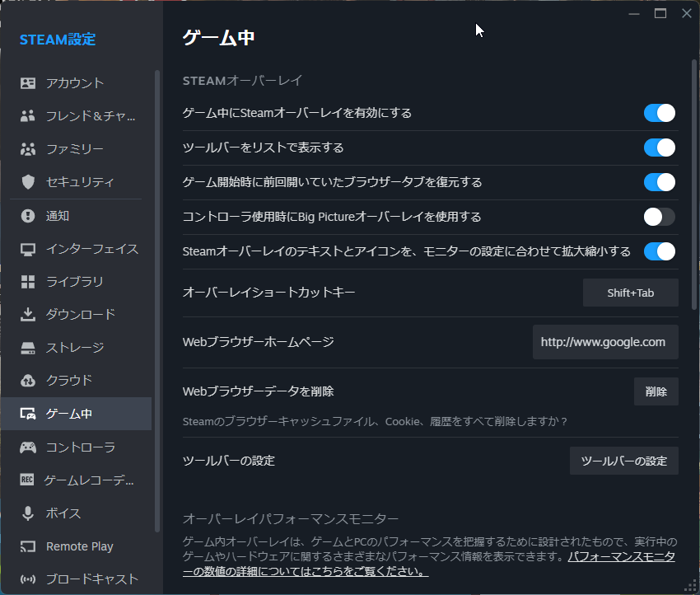The height and width of the screenshot is (595, 700).
Task: Select the クラウド settings icon
Action: [x=27, y=380]
